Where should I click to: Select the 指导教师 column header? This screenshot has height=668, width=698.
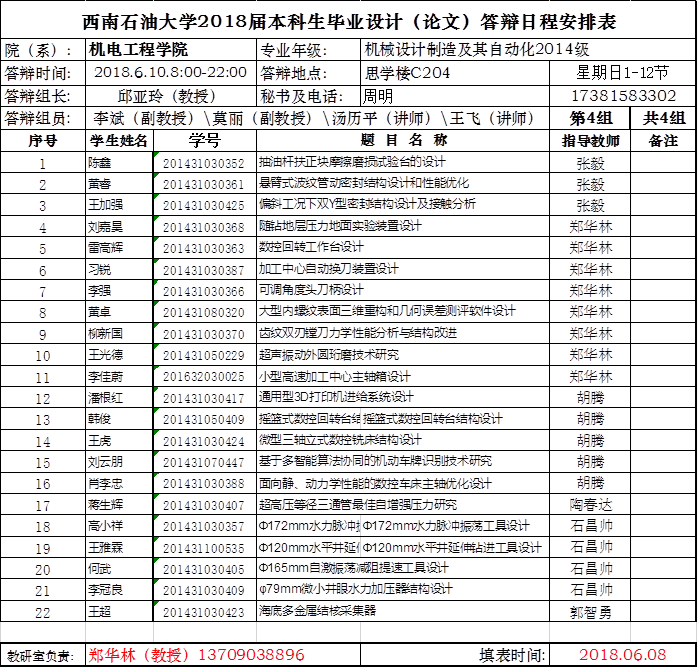click(x=590, y=140)
